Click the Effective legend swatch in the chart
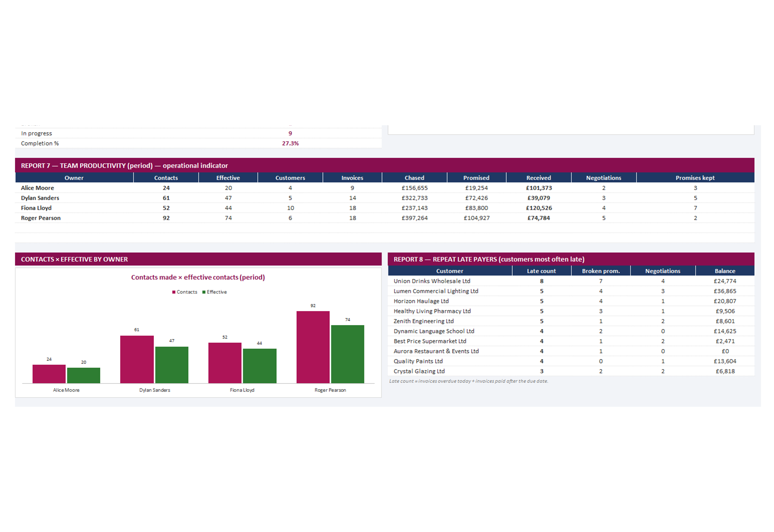This screenshot has width=774, height=532. click(x=204, y=292)
